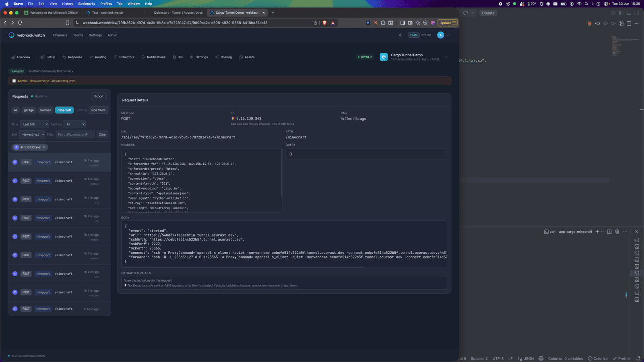Click the Brave browser reload icon
644x362 pixels.
click(20, 23)
